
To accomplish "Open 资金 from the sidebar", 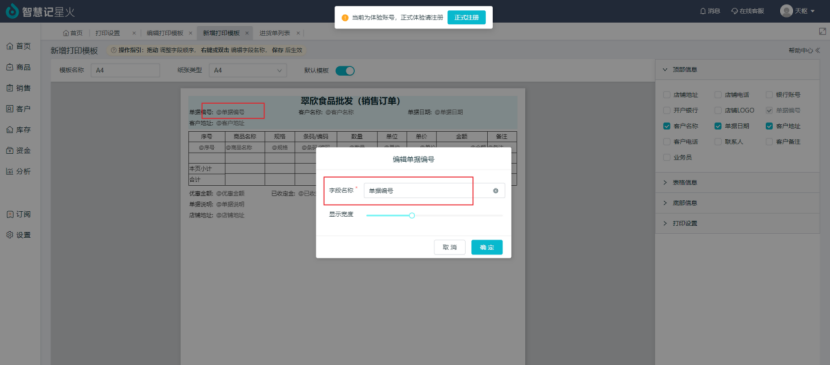I will pos(18,150).
